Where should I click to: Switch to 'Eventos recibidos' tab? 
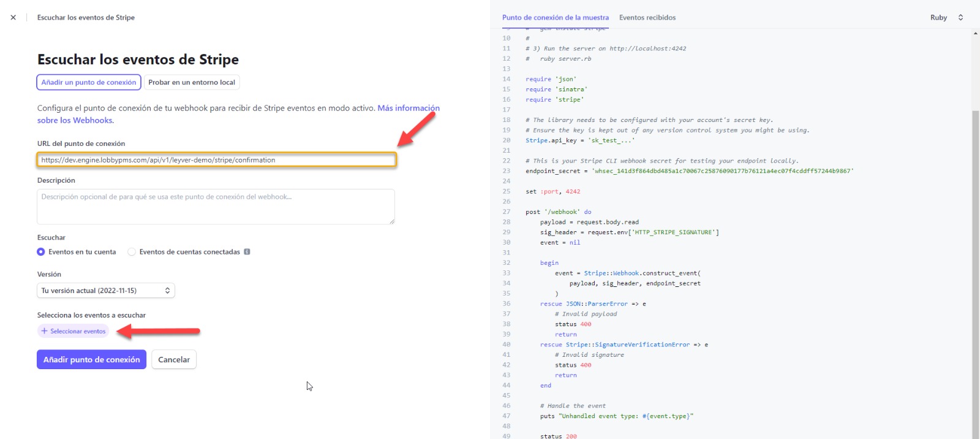click(x=647, y=18)
